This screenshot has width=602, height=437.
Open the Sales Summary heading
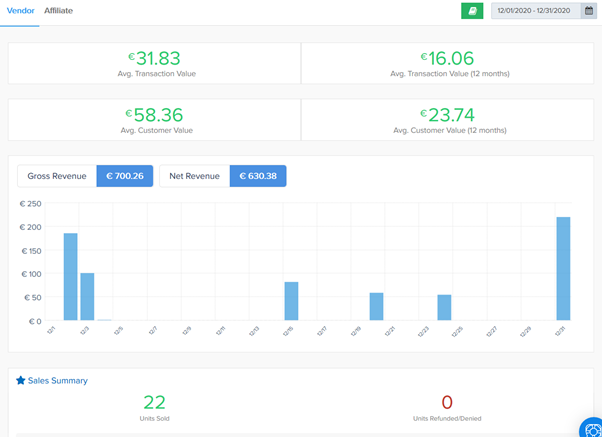point(58,381)
